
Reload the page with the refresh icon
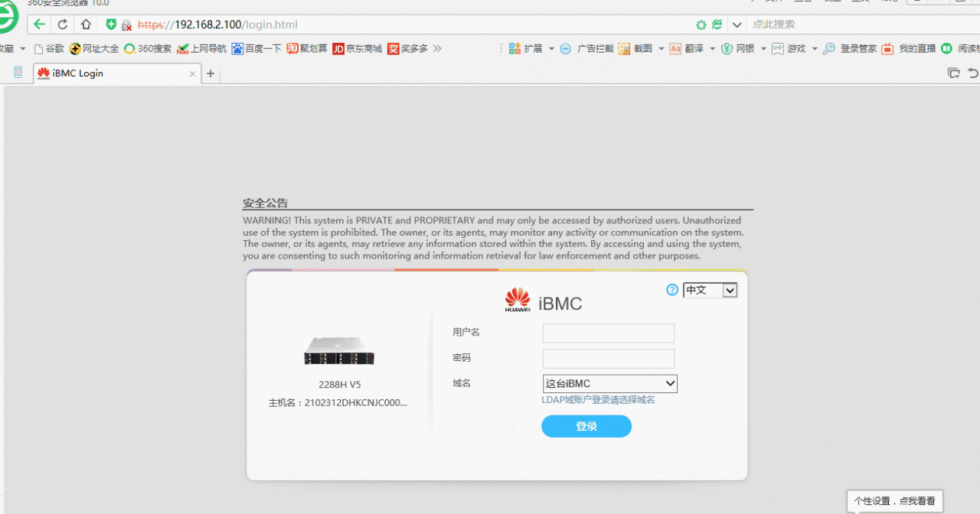point(63,24)
